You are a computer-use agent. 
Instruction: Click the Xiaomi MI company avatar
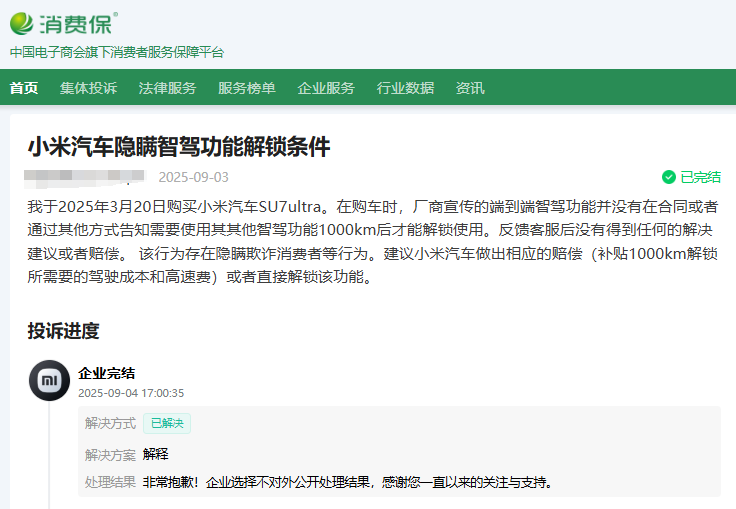coord(49,380)
